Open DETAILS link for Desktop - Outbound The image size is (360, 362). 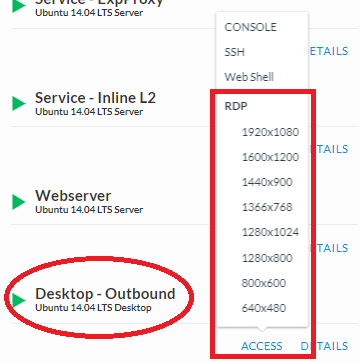(x=324, y=346)
